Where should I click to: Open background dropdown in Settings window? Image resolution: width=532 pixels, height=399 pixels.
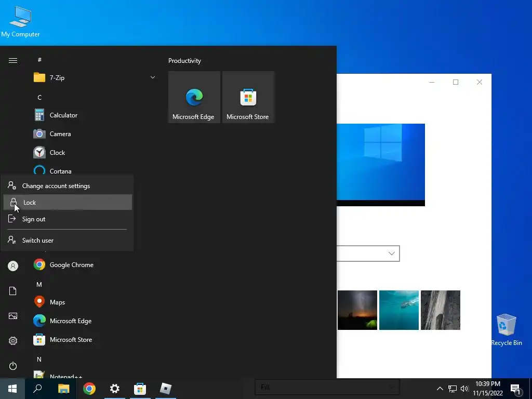pos(368,254)
